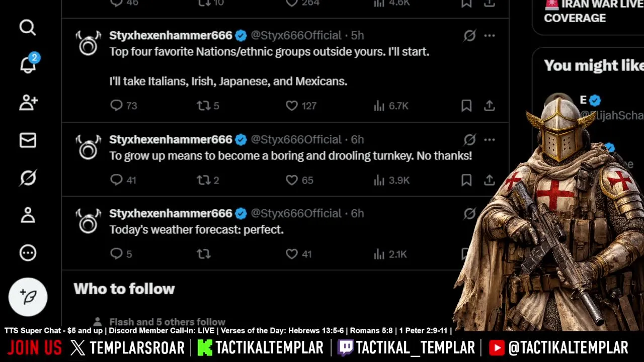Repost the Italians, Irish, Japanese post
Image resolution: width=644 pixels, height=362 pixels.
(204, 106)
